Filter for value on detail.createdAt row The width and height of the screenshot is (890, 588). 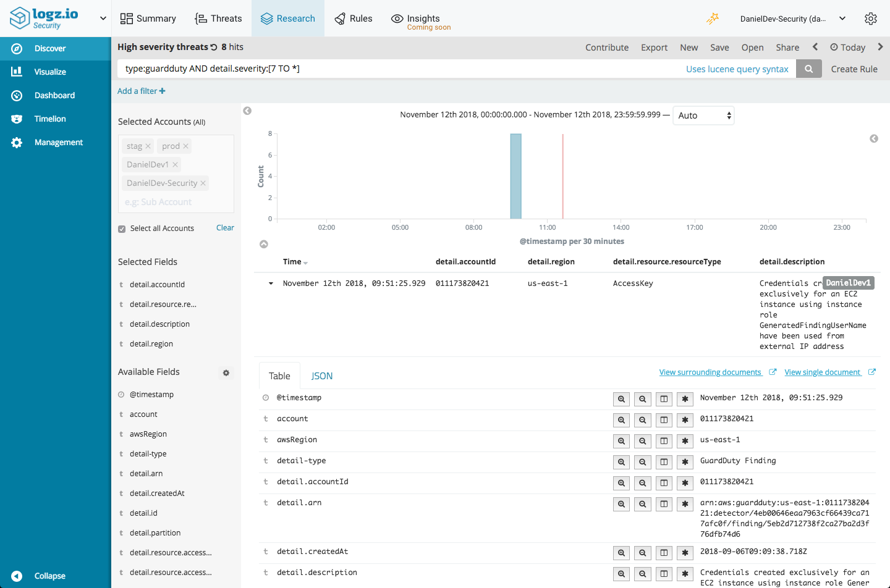[622, 553]
